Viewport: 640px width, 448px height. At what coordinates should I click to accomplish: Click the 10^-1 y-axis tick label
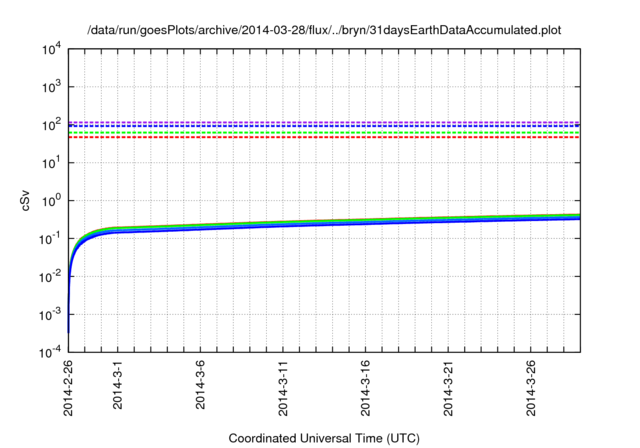coord(50,239)
